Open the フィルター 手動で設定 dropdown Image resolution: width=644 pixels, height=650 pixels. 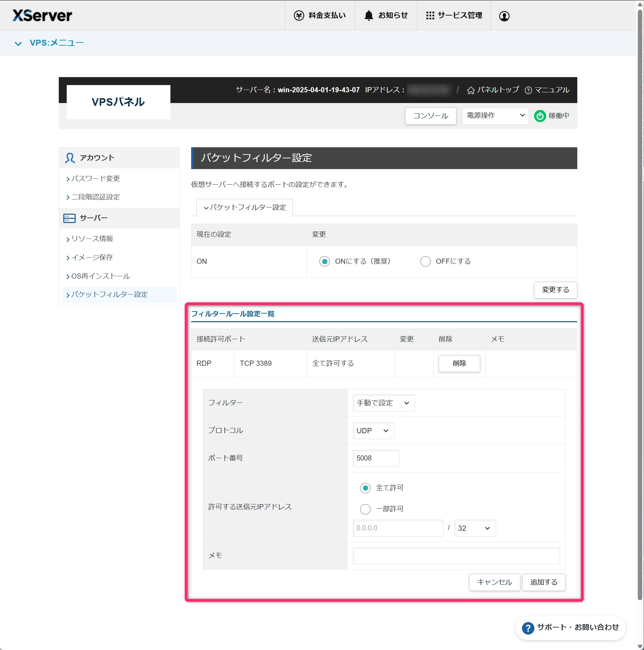click(x=384, y=403)
